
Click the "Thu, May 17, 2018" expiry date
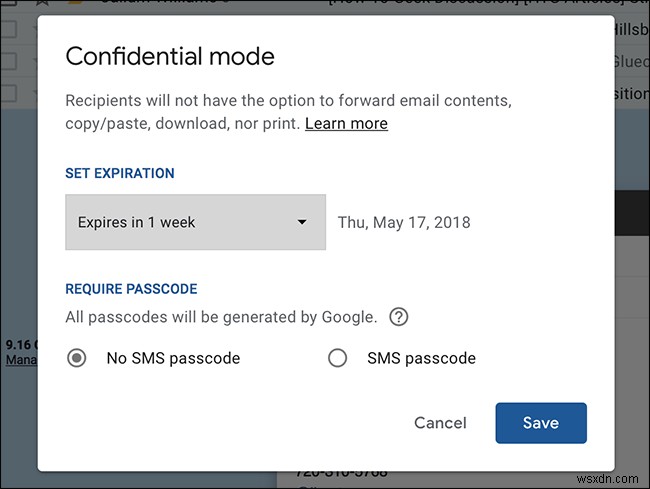(404, 222)
